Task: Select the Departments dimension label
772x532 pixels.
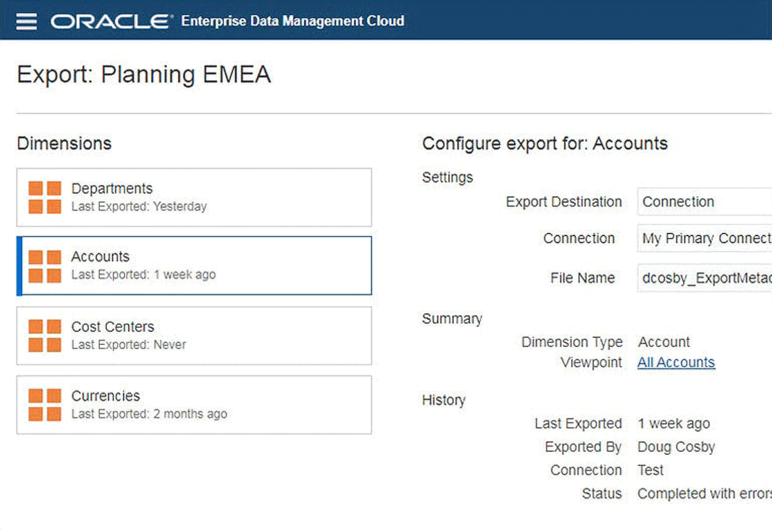Action: point(112,188)
